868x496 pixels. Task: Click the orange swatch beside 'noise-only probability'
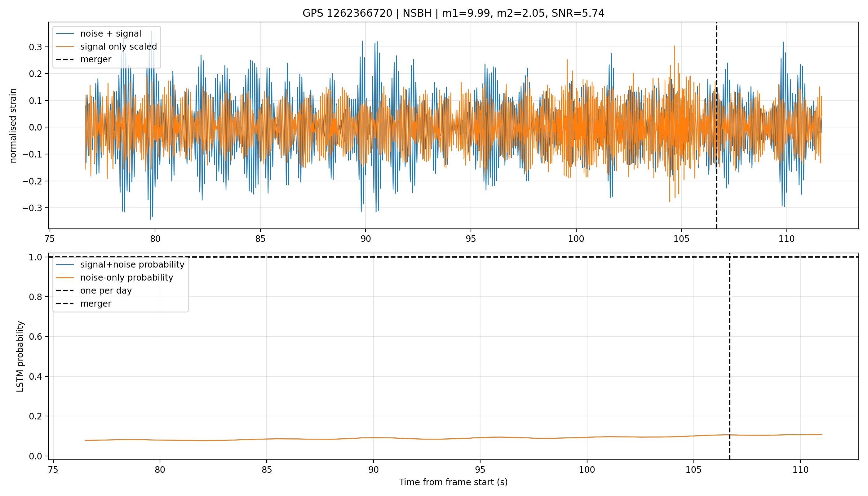coord(65,278)
